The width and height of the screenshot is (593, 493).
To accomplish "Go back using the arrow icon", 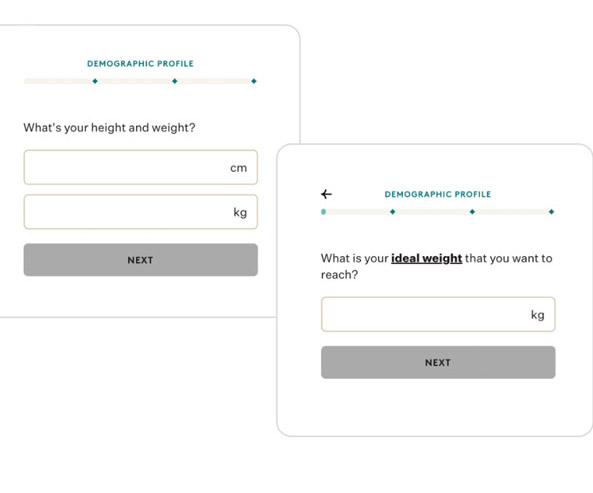I will pos(326,194).
